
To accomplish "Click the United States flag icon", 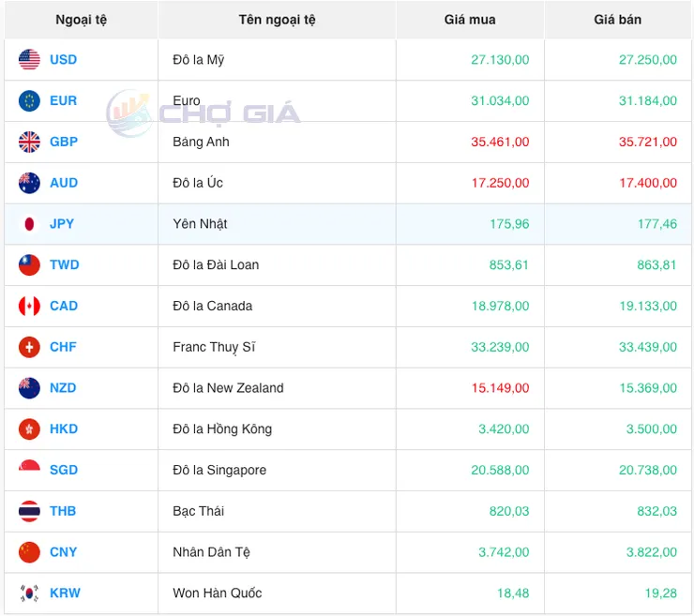I will [29, 60].
